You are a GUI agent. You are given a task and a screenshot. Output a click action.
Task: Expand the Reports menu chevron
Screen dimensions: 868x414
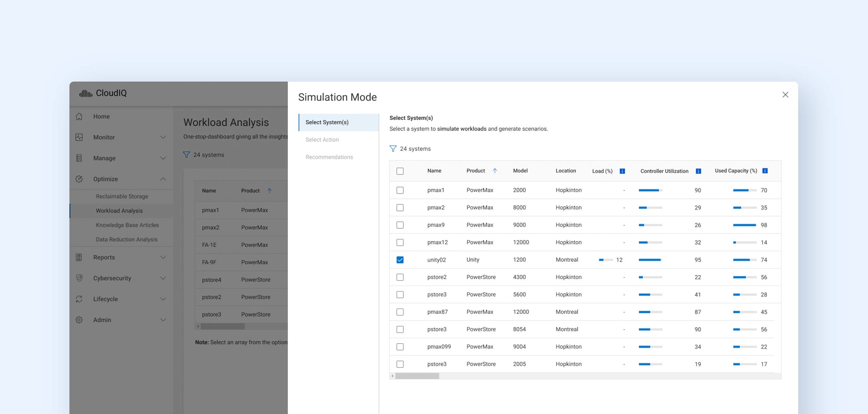[x=163, y=257]
